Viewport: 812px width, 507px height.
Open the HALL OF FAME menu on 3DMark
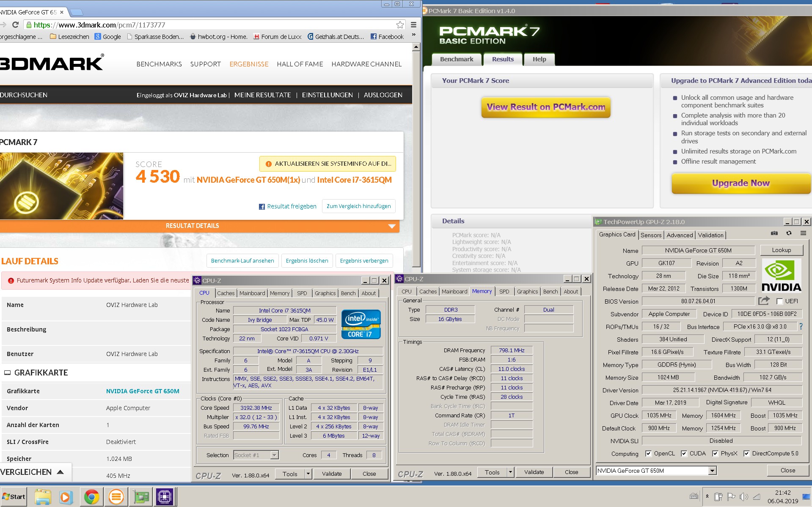point(300,64)
